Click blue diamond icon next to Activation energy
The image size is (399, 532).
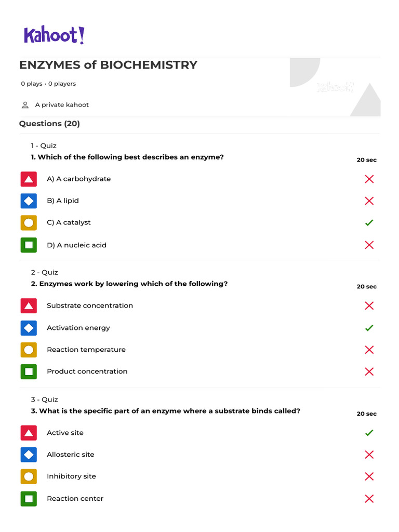pyautogui.click(x=29, y=328)
